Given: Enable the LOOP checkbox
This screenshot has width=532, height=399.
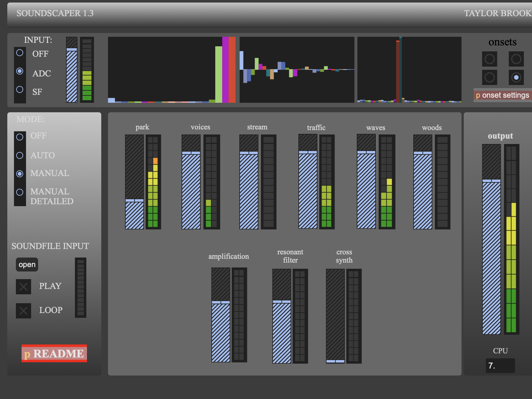Looking at the screenshot, I should coord(23,311).
